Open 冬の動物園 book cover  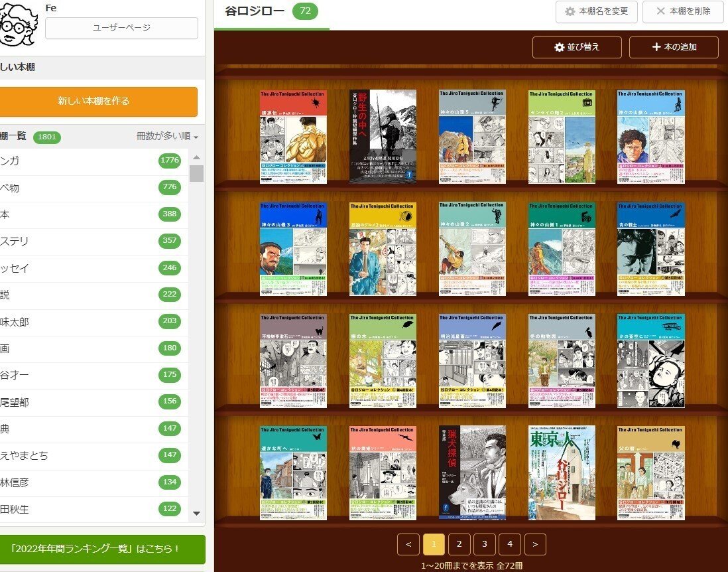[562, 361]
